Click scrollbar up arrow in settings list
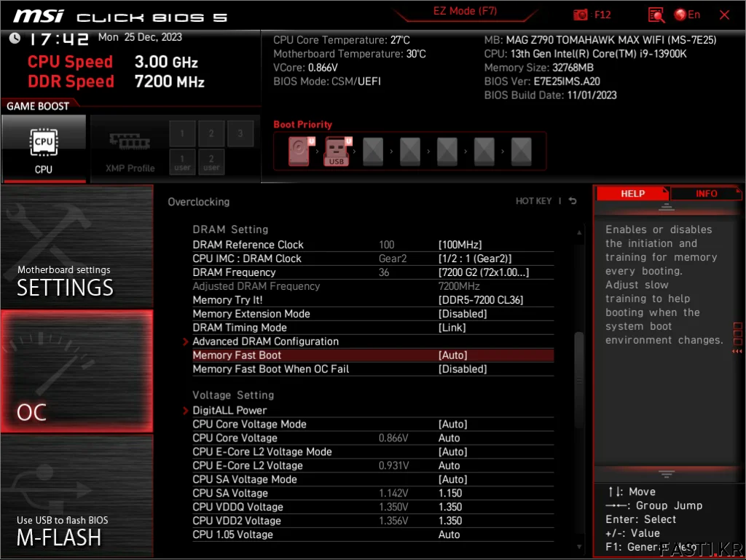The image size is (746, 560). (x=579, y=232)
